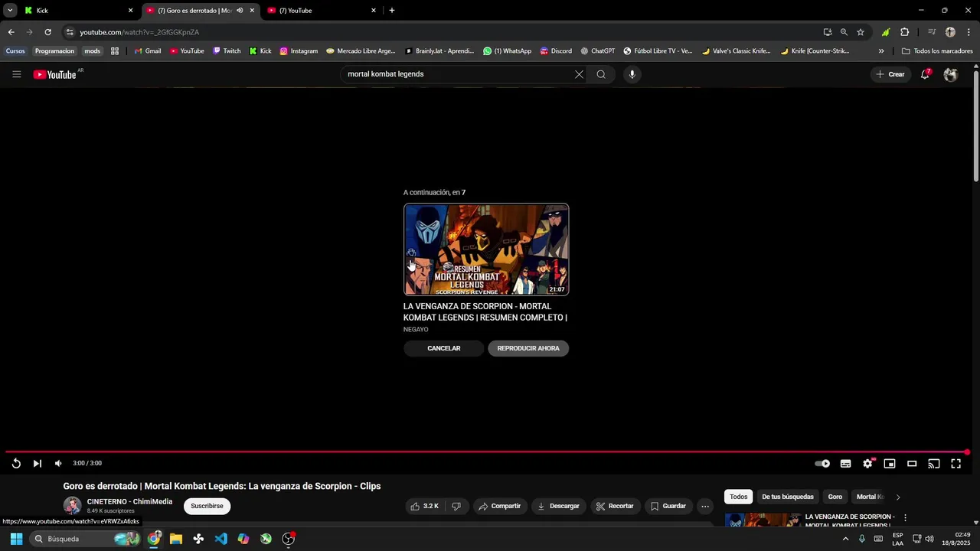
Task: Mute the tab's audio speaker icon
Action: coord(240,11)
